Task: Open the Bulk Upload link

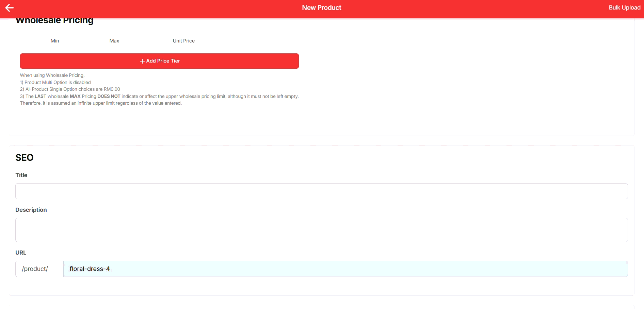Action: [x=624, y=8]
